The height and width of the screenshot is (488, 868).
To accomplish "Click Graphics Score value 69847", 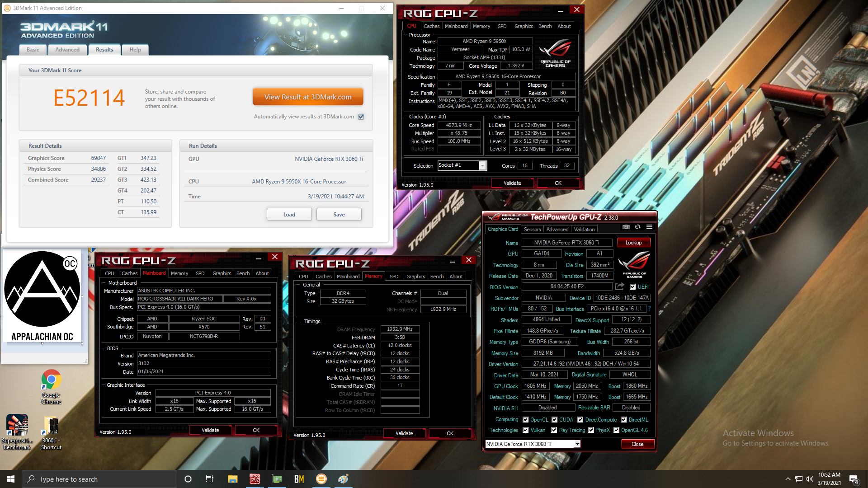I will (98, 158).
